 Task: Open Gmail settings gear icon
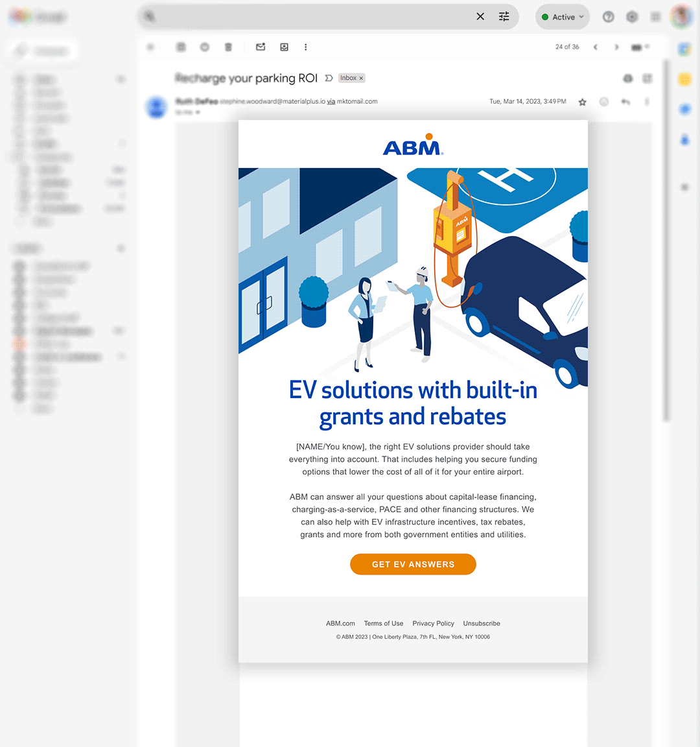coord(632,17)
